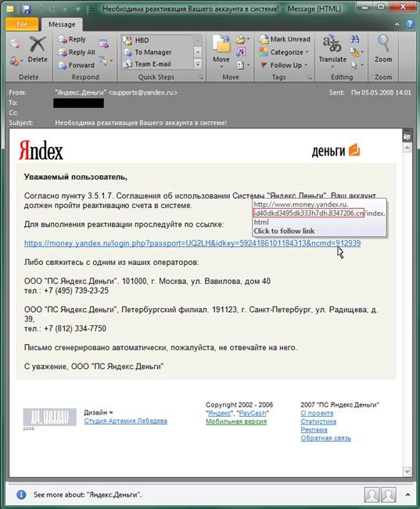Click the Find binoculars icon
This screenshot has width=420, height=509.
pyautogui.click(x=355, y=39)
